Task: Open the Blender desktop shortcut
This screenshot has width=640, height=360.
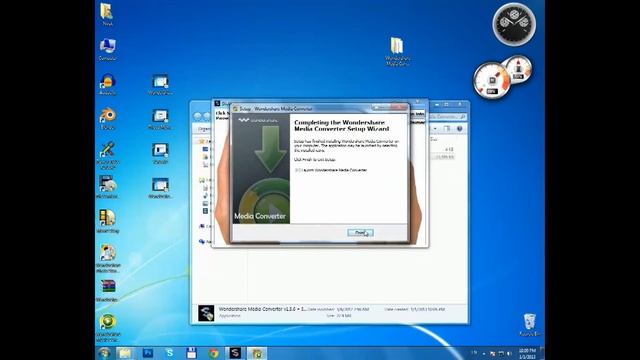Action: click(x=107, y=119)
